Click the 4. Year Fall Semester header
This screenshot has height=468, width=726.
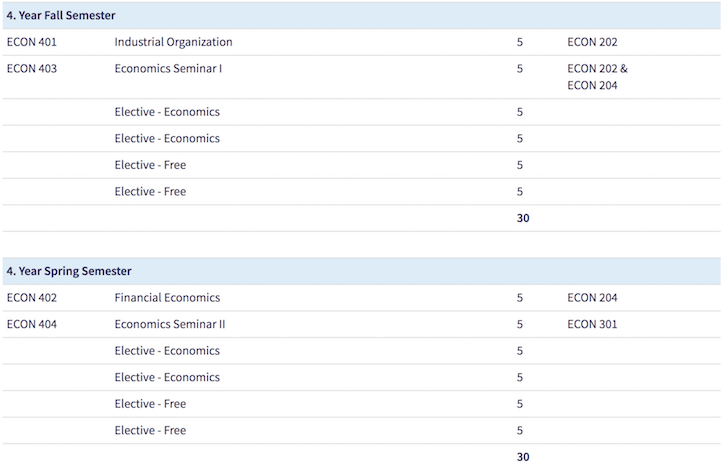click(x=61, y=16)
